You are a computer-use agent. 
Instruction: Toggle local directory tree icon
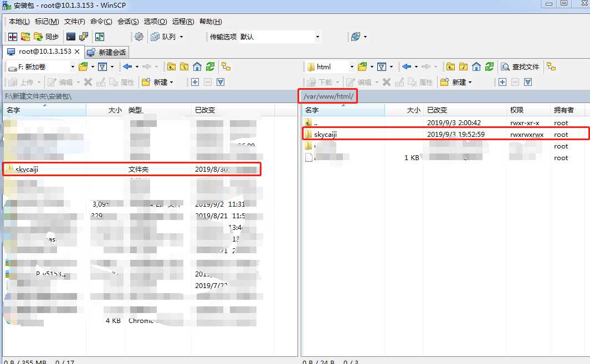click(x=226, y=66)
